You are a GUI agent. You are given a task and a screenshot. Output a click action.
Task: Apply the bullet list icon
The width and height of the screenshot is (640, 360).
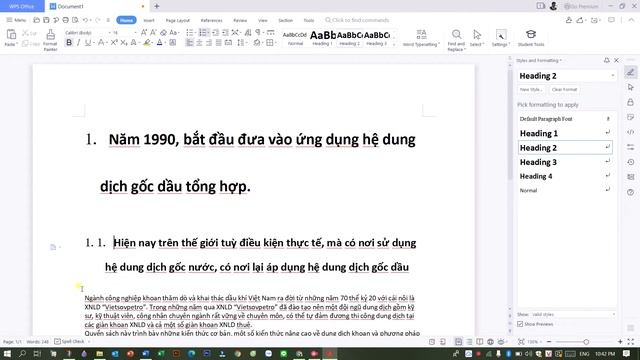[x=189, y=32]
